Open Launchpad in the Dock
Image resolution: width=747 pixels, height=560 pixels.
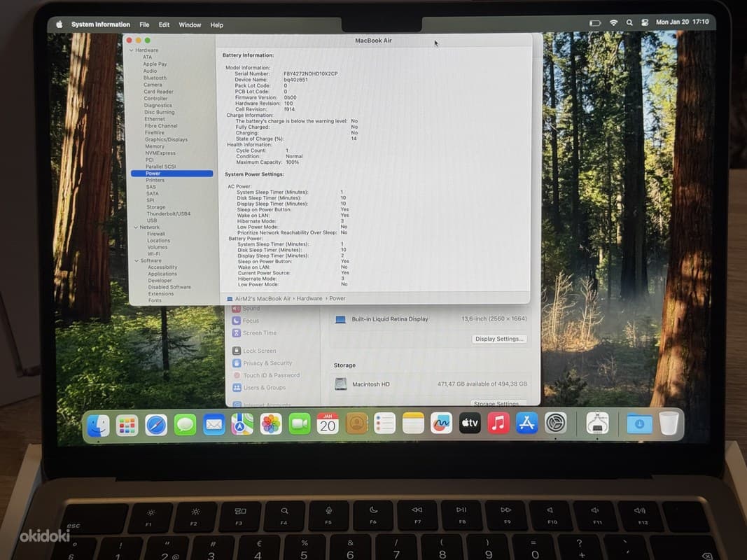point(127,425)
